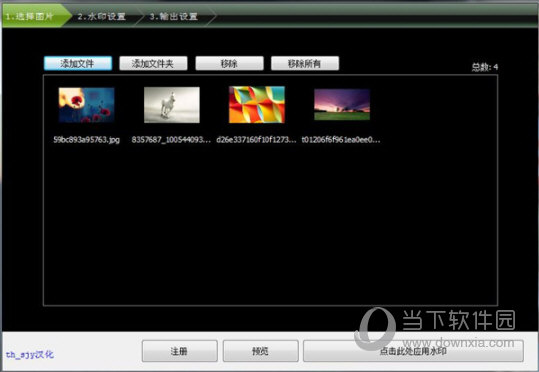This screenshot has height=372, width=539.
Task: Click the 添加文件 button
Action: [78, 63]
